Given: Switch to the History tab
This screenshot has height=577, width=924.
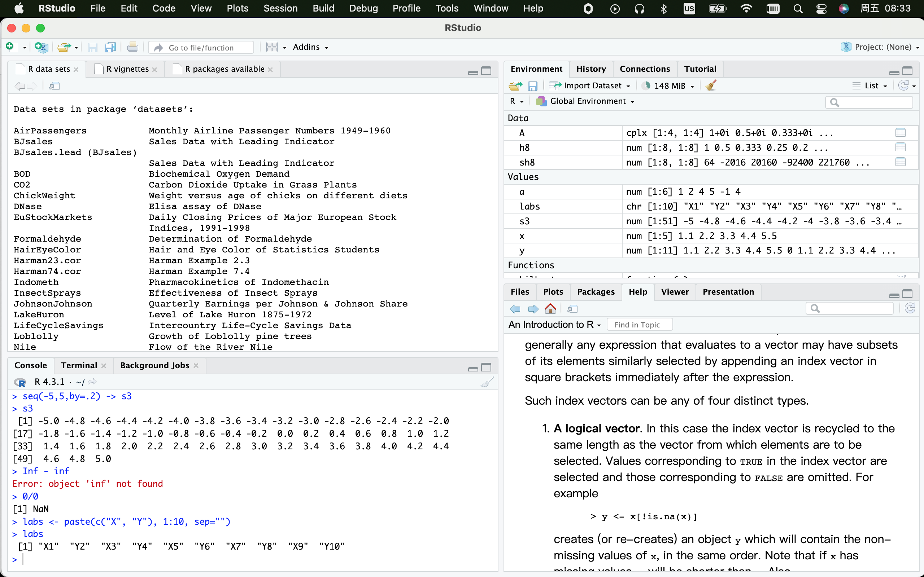Looking at the screenshot, I should 590,69.
